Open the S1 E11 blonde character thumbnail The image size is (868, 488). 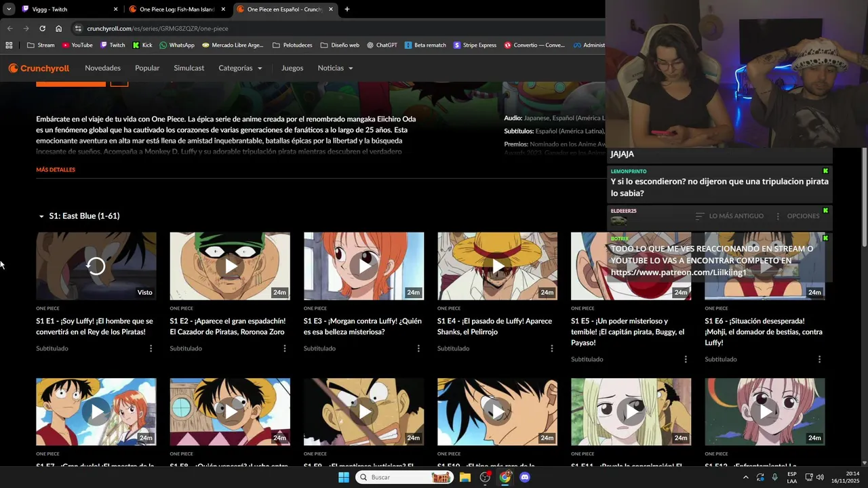[x=631, y=411]
